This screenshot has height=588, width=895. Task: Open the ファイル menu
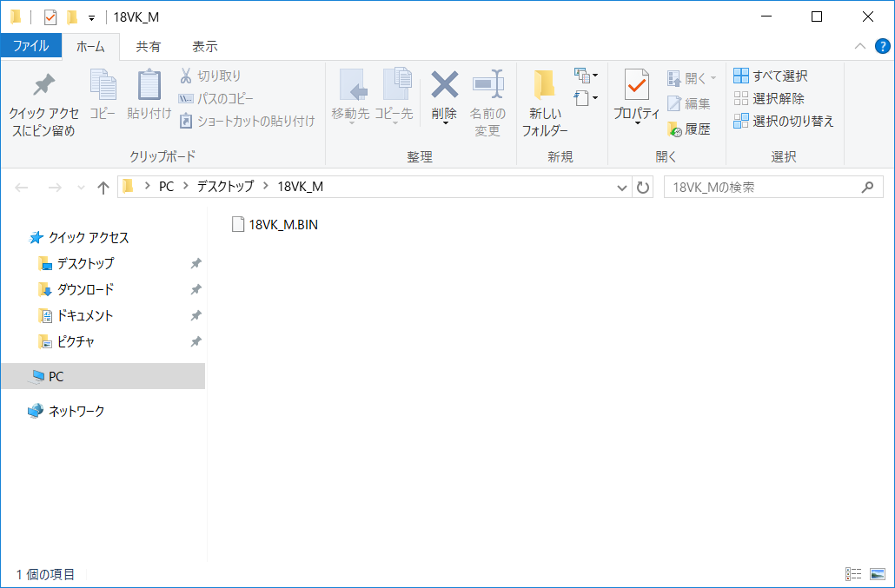click(x=30, y=46)
